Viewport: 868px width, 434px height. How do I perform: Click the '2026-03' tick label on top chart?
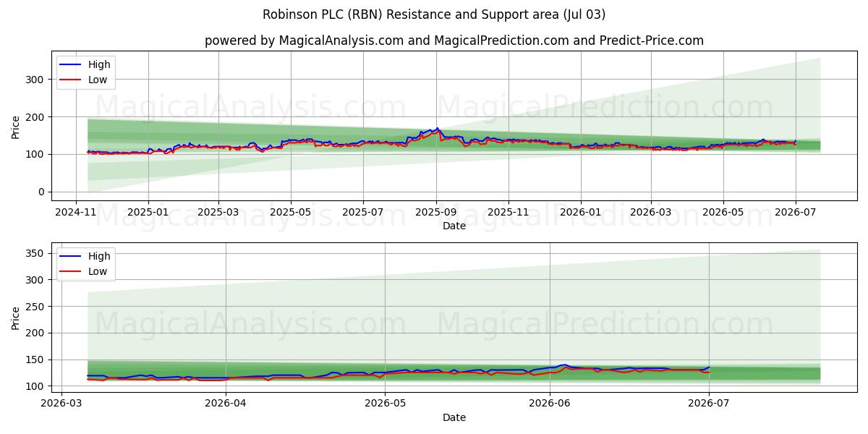click(651, 213)
